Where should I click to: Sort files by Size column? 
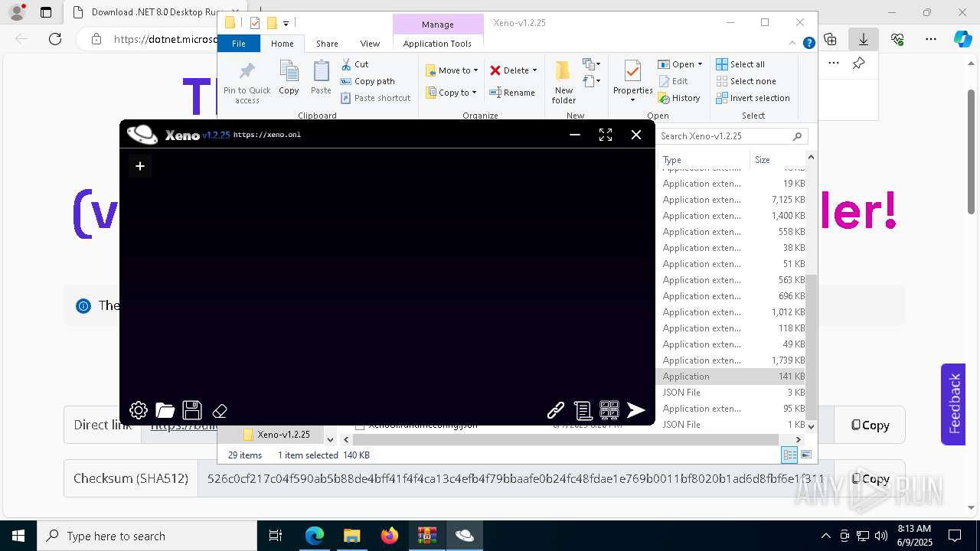[763, 160]
